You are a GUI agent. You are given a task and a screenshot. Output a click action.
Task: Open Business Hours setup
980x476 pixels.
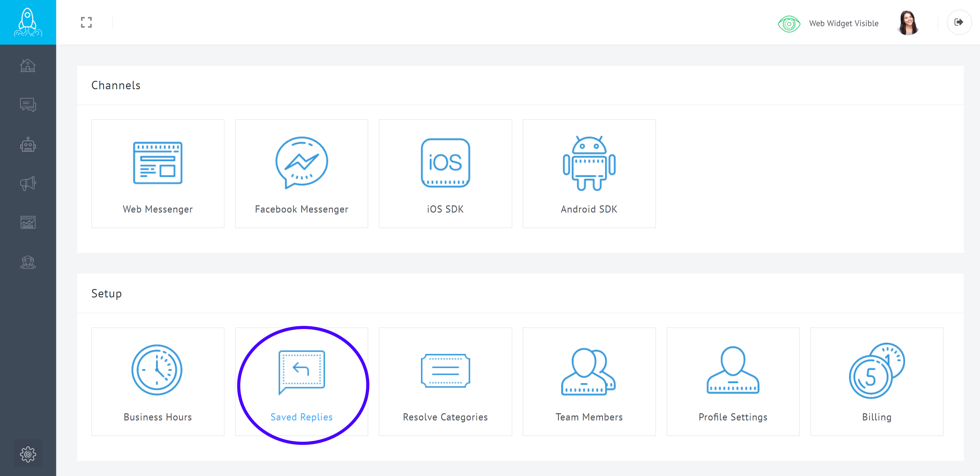click(157, 381)
